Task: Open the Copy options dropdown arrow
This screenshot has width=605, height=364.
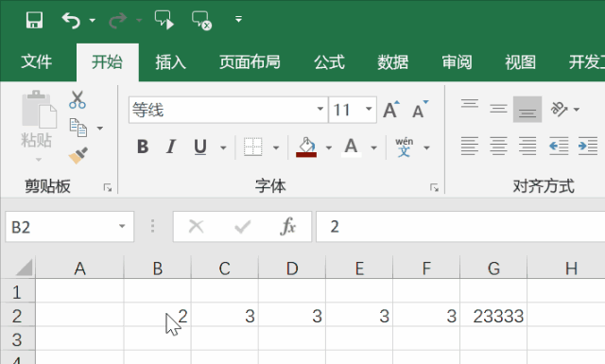Action: click(100, 129)
